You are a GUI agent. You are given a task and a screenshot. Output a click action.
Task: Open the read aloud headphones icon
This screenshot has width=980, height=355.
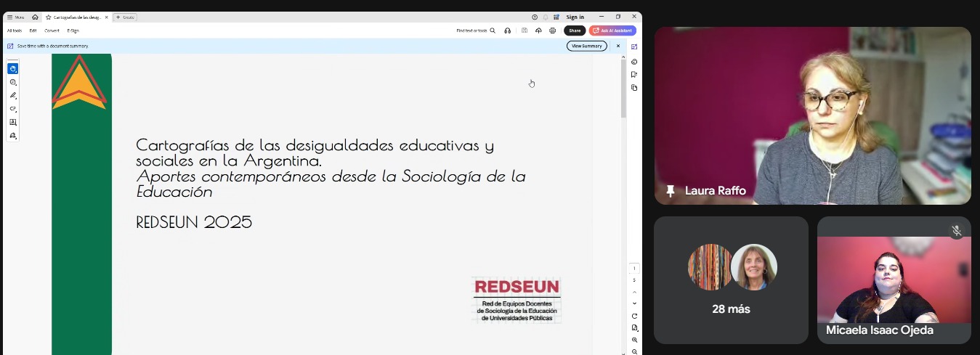(x=507, y=30)
